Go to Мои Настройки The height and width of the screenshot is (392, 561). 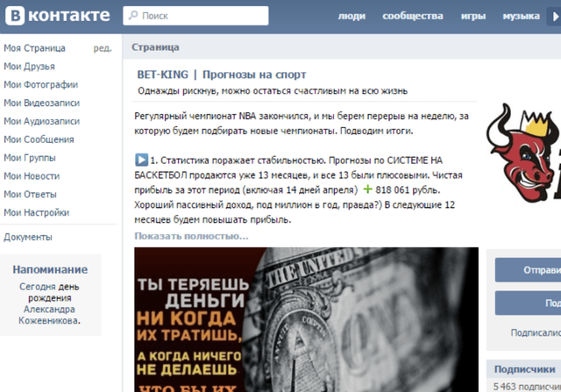point(37,212)
